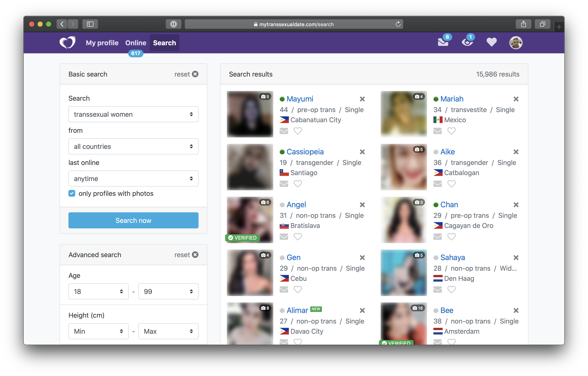Switch to the Online tab
This screenshot has width=588, height=376.
coord(136,43)
